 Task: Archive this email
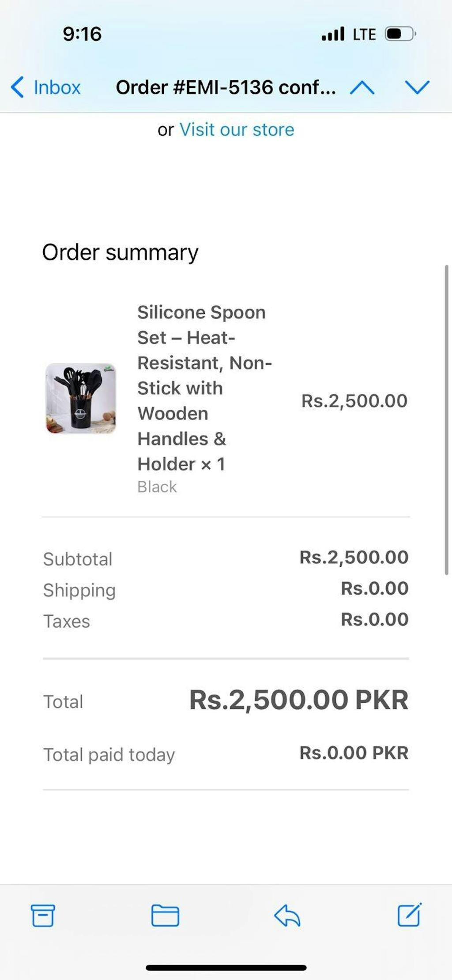coord(43,915)
